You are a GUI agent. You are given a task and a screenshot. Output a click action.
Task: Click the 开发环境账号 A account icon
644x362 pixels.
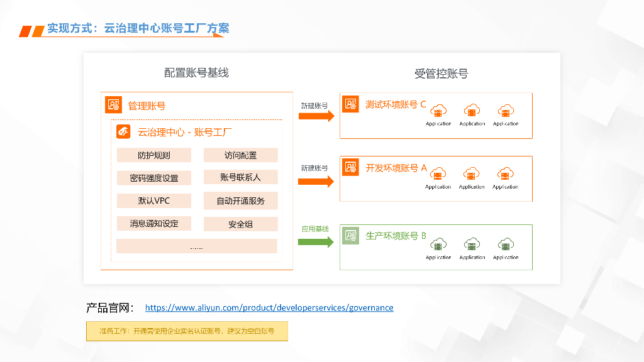point(350,167)
